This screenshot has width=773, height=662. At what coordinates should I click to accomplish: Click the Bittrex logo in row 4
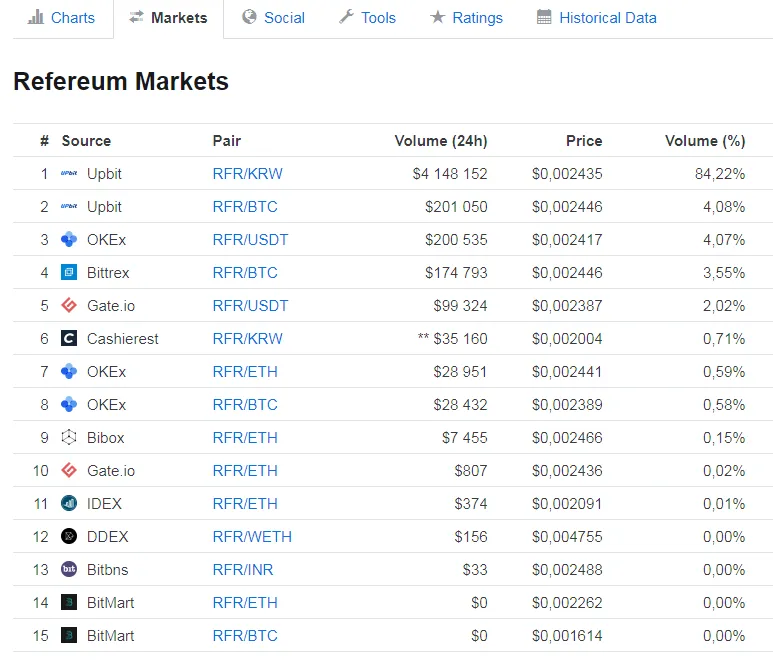pos(69,272)
